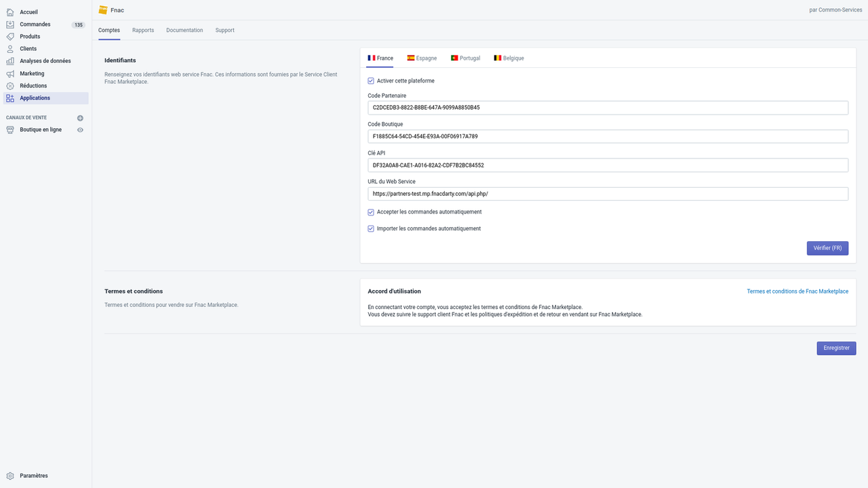This screenshot has height=488, width=868.
Task: Click the Portugal flag icon
Action: (x=454, y=58)
